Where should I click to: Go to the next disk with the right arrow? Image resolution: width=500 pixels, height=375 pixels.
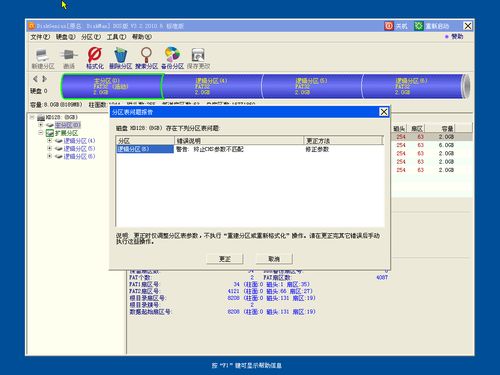click(44, 79)
